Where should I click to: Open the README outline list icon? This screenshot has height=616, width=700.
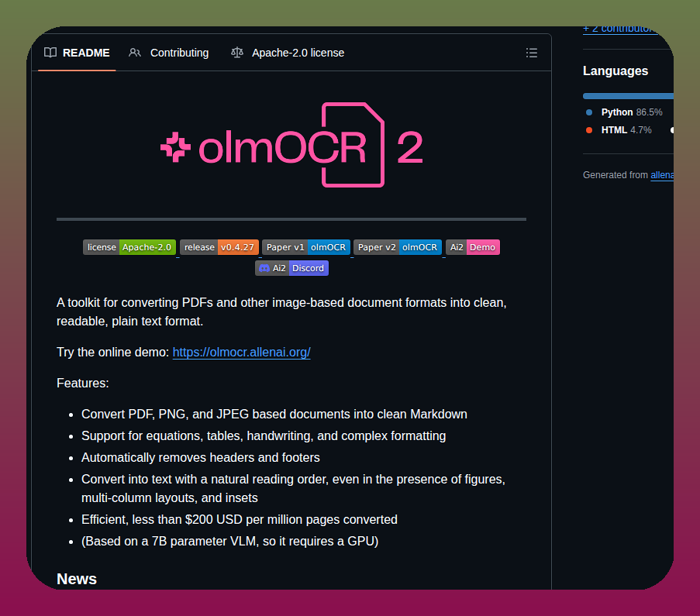point(531,53)
